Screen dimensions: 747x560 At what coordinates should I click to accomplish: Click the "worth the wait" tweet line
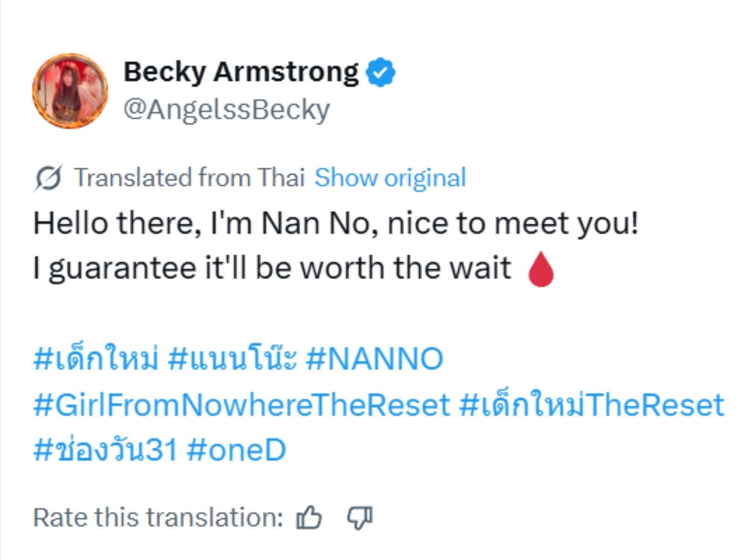[x=272, y=268]
